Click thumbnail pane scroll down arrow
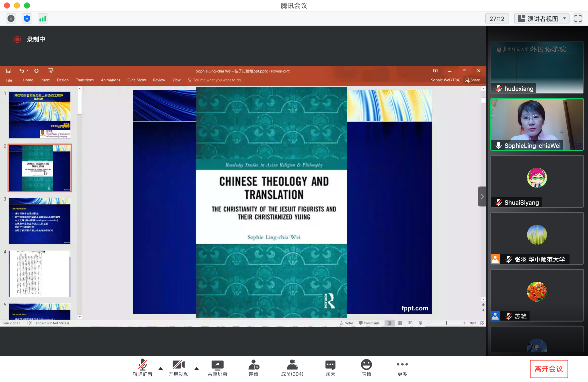The height and width of the screenshot is (382, 588). (80, 317)
